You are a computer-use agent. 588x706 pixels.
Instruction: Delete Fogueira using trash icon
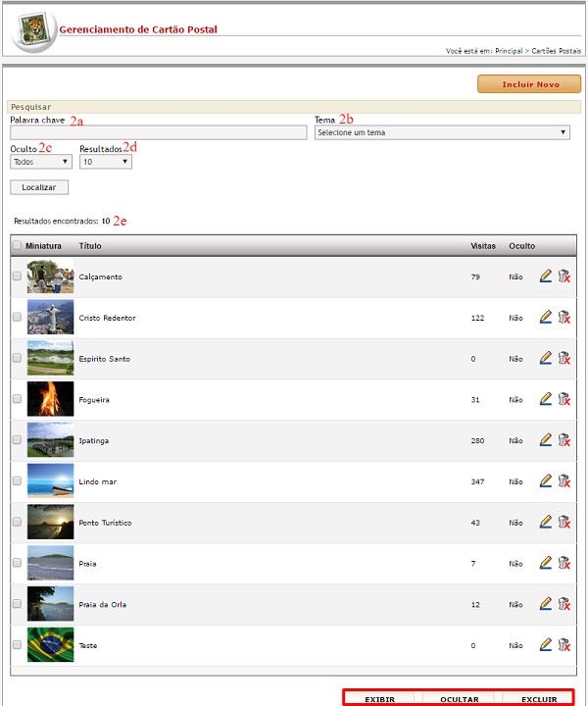[x=564, y=399]
